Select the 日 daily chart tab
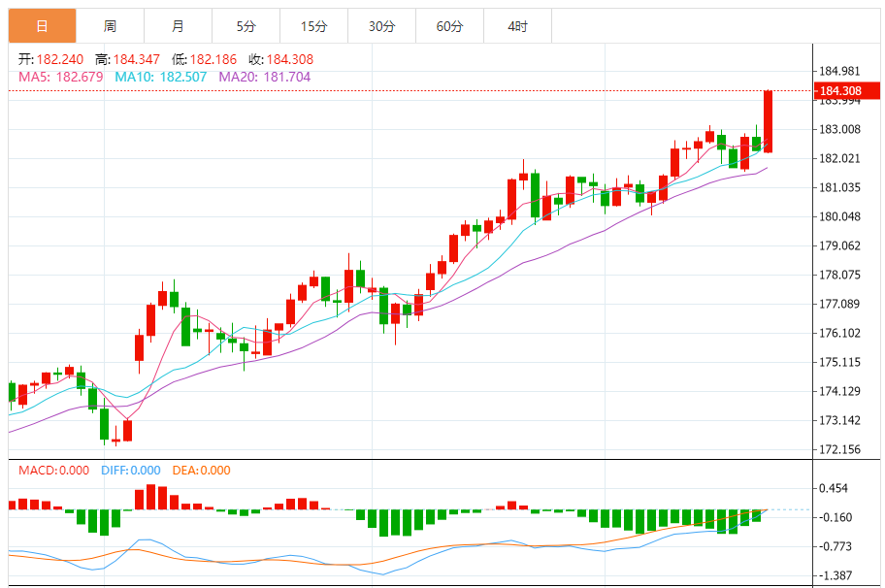The image size is (885, 588). [x=42, y=26]
